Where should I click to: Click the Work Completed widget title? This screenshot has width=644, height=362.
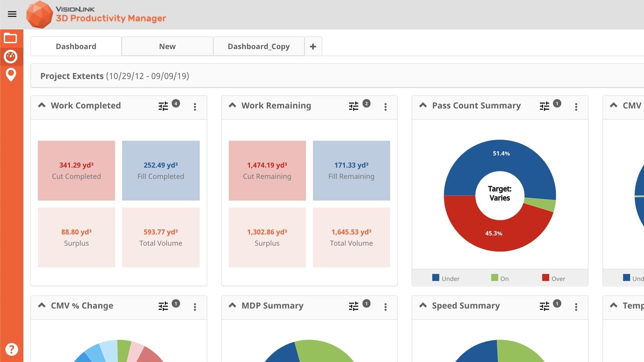(x=86, y=106)
